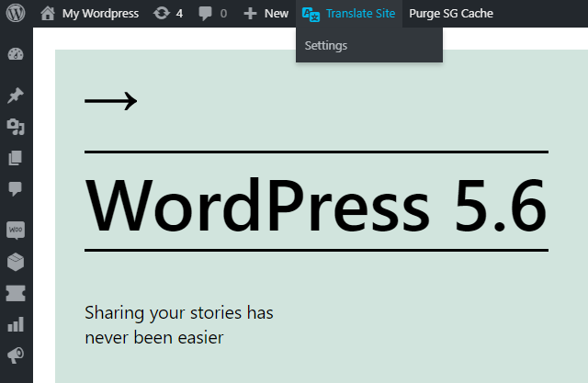The height and width of the screenshot is (383, 588).
Task: Visit the My Wordpress site link
Action: 100,14
